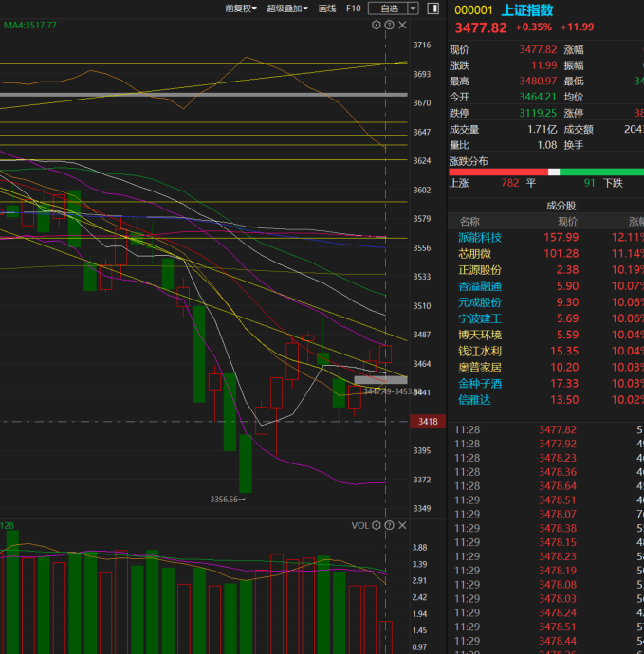Open the 芯朋微 stock row
Screen dimensions: 644x654
[x=546, y=254]
